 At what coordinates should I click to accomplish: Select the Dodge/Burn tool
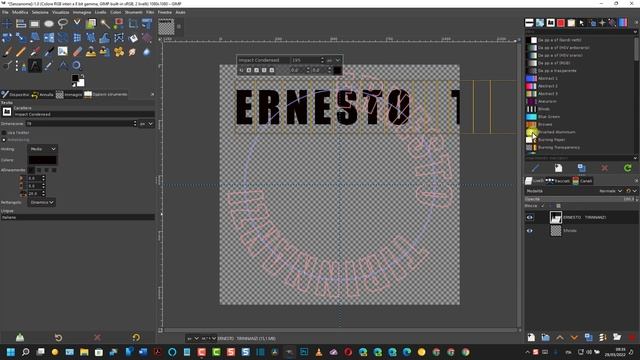pyautogui.click(x=7, y=65)
